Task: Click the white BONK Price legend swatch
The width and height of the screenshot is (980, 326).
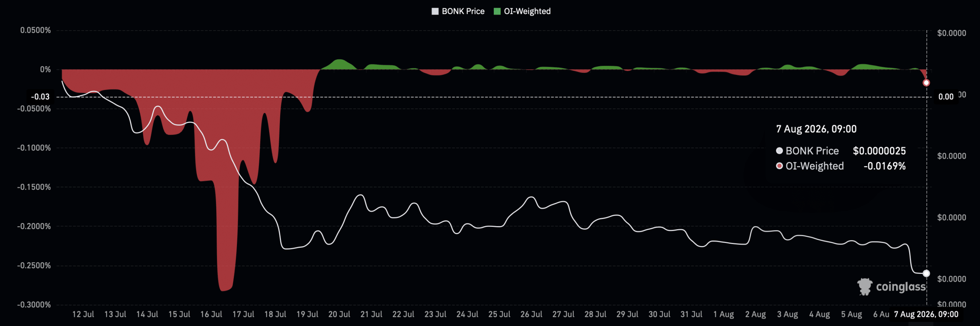Action: [x=435, y=11]
